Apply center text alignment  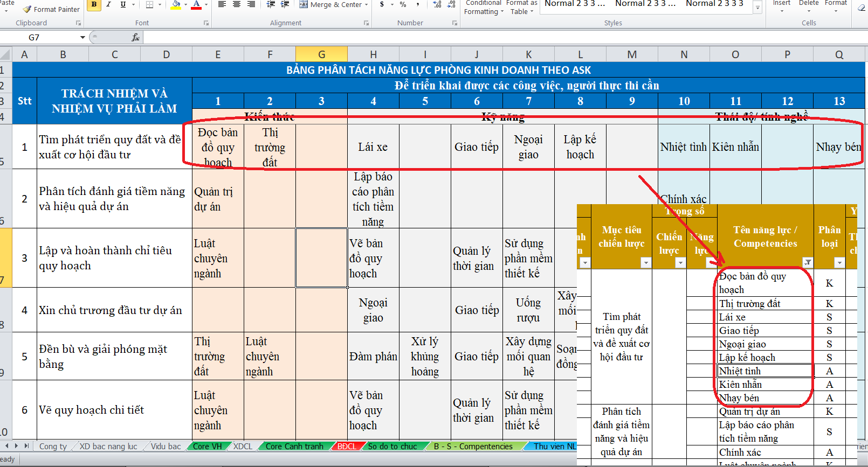pos(236,5)
